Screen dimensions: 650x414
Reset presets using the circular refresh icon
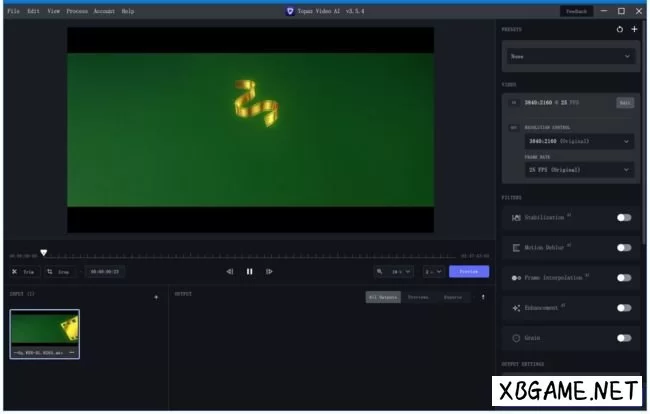click(x=620, y=30)
